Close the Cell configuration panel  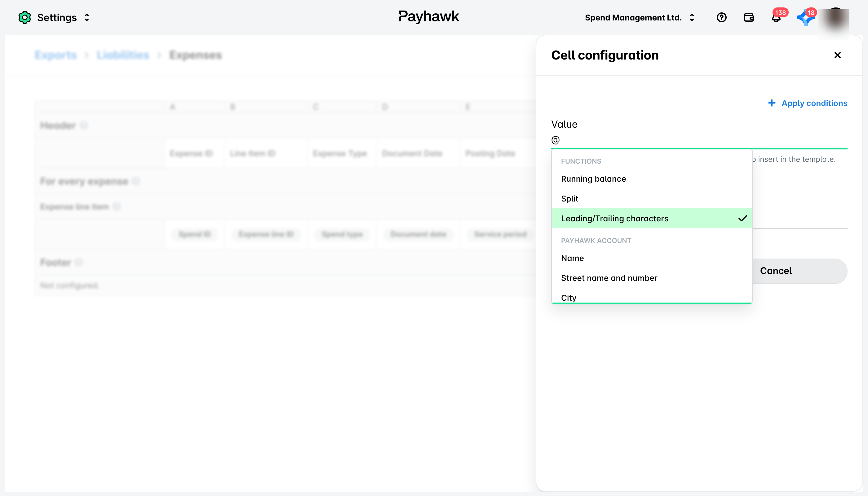[837, 55]
